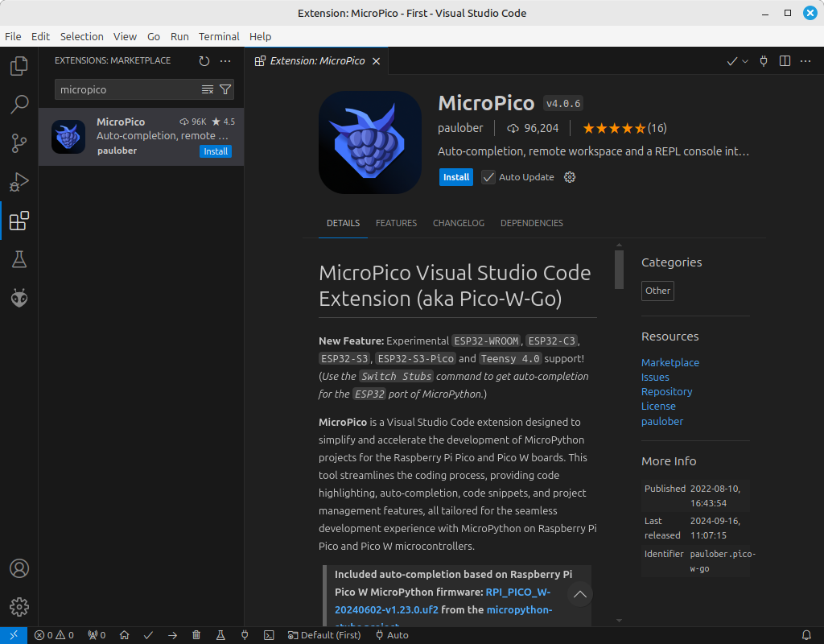
Task: Open the Terminal menu
Action: click(219, 36)
